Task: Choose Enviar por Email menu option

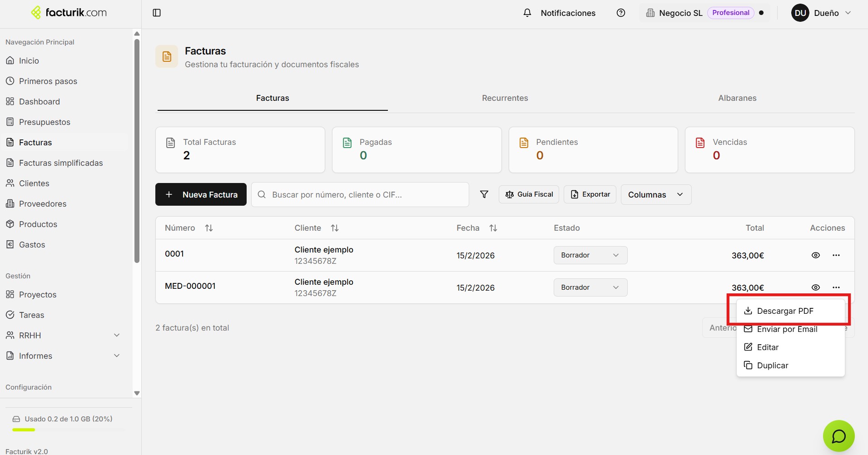Action: coord(791,329)
